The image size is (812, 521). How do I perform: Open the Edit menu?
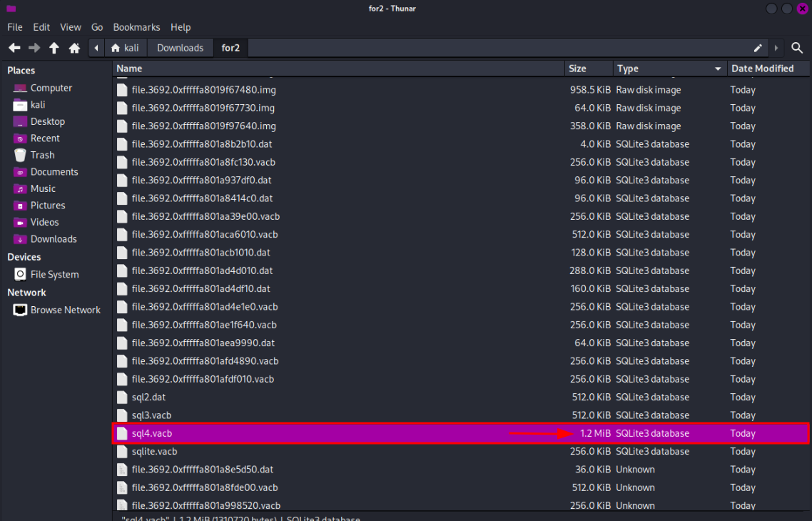click(x=41, y=27)
